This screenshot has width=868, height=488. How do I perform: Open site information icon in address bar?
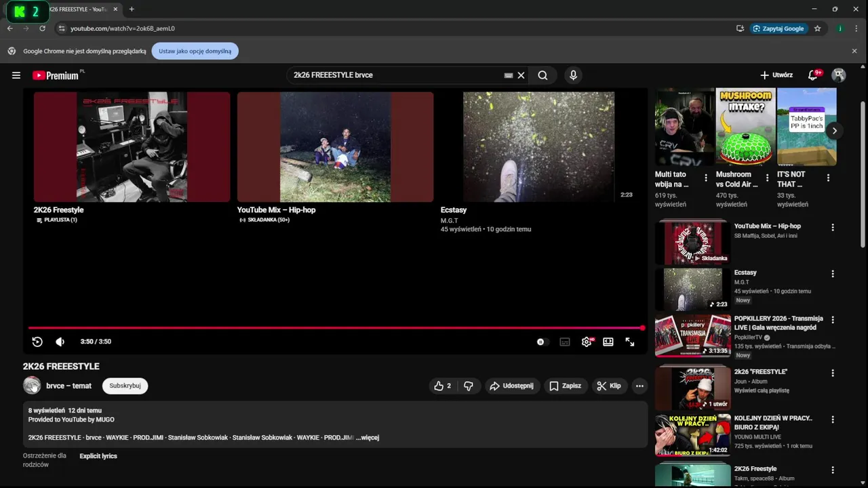(62, 28)
